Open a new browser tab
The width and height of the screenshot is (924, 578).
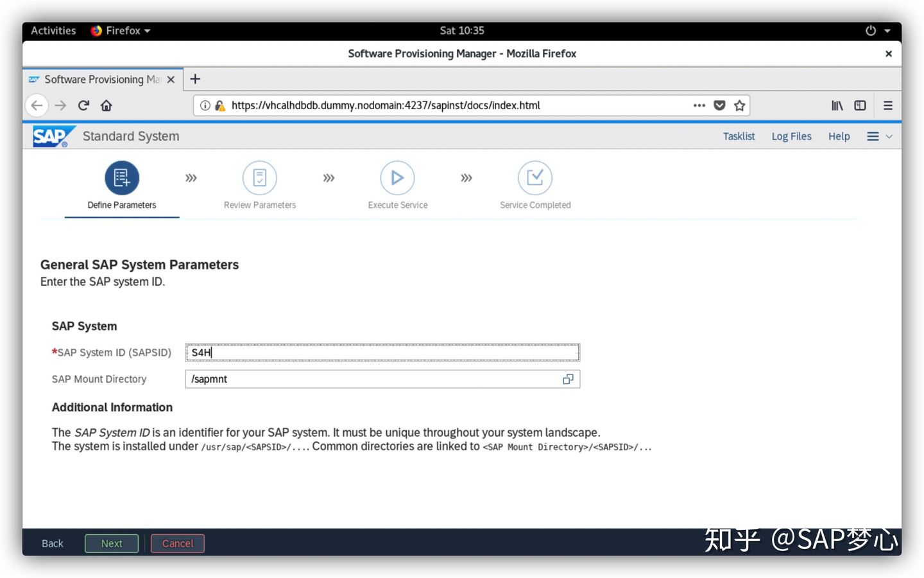pyautogui.click(x=196, y=79)
